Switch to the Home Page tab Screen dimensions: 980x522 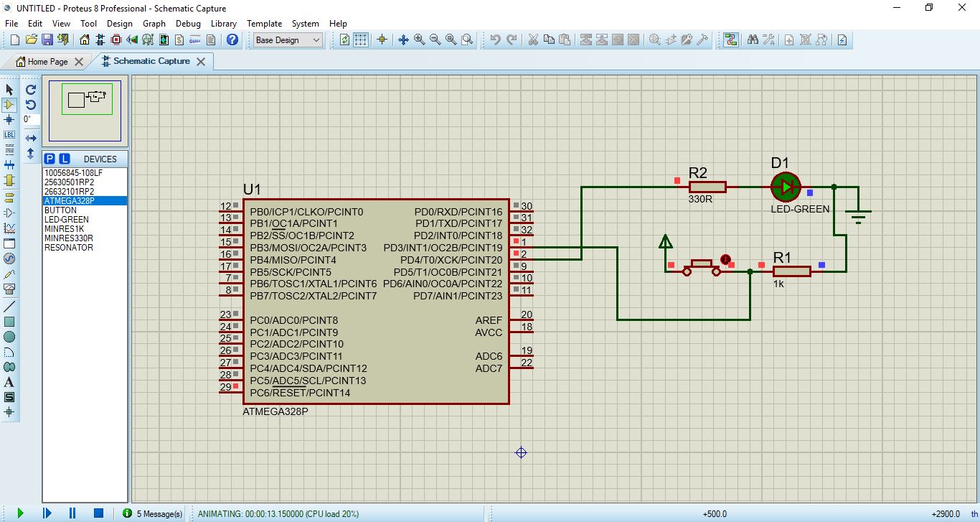(x=47, y=62)
